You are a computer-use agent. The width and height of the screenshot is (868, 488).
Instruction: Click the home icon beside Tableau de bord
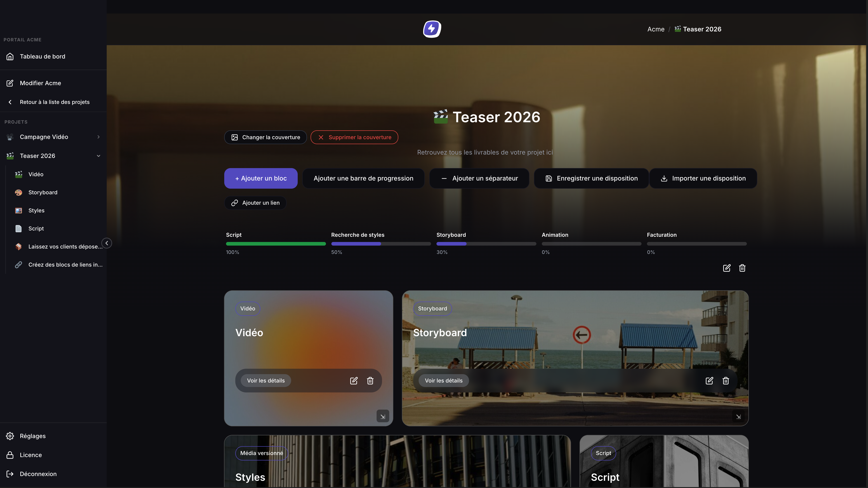coord(10,56)
